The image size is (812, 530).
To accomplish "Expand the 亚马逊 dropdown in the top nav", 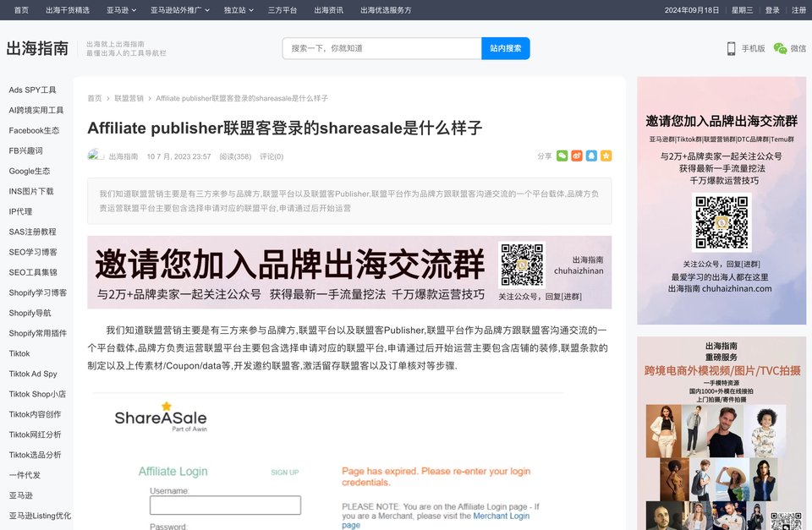I will click(121, 10).
